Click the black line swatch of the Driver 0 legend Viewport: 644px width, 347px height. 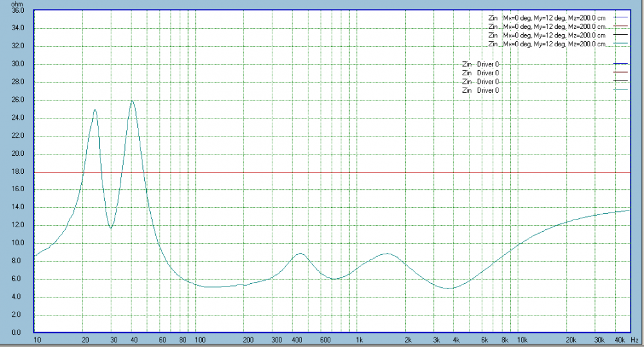tap(621, 81)
